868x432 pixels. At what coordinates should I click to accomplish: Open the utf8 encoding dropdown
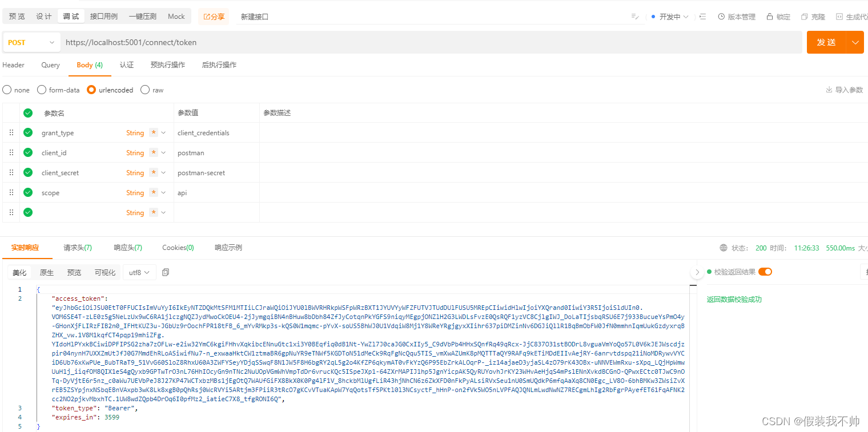tap(139, 272)
